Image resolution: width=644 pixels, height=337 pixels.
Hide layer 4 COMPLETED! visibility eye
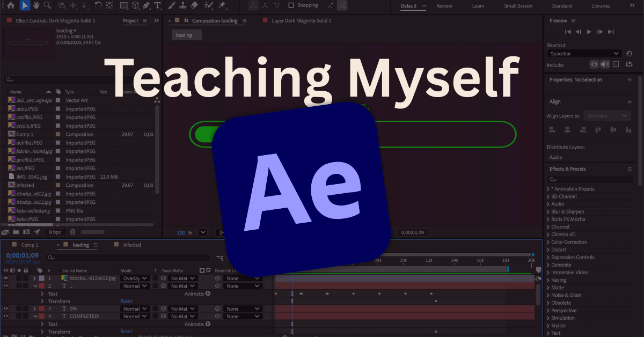pyautogui.click(x=6, y=317)
